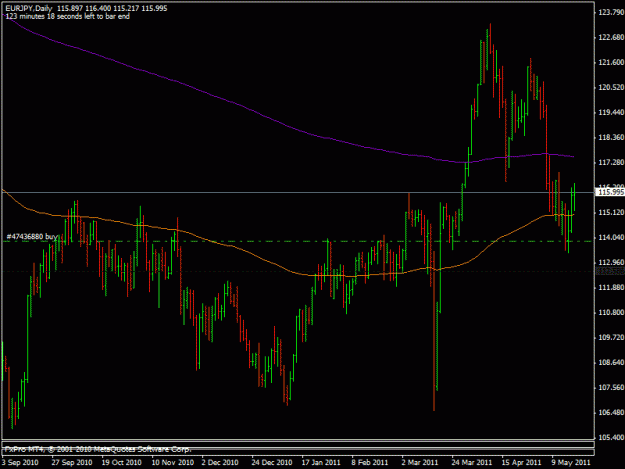Click the 119.440 price scale label
This screenshot has width=625, height=469.
click(611, 112)
